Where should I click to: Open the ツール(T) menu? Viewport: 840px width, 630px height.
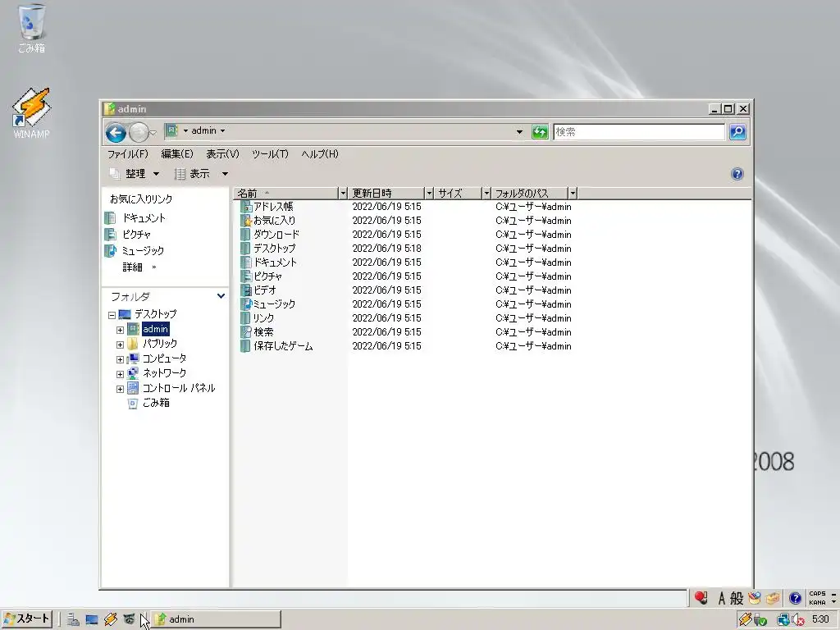pyautogui.click(x=270, y=154)
